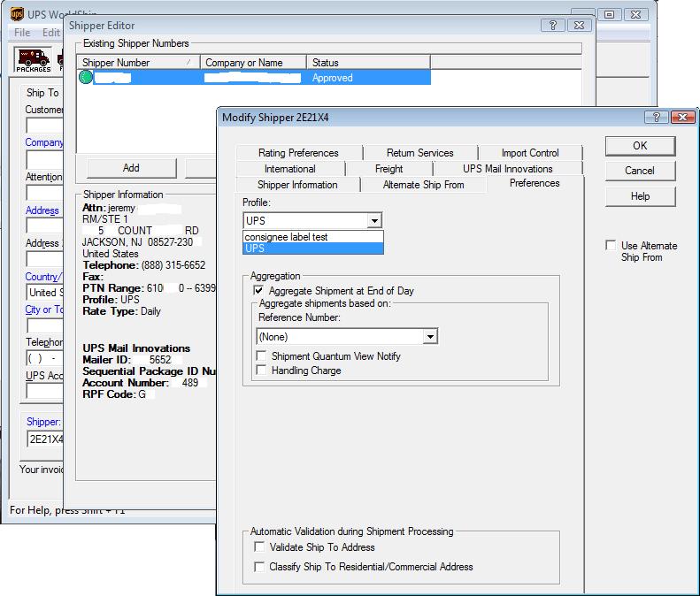Switch to the Return Services tab
This screenshot has height=596, width=700.
420,153
